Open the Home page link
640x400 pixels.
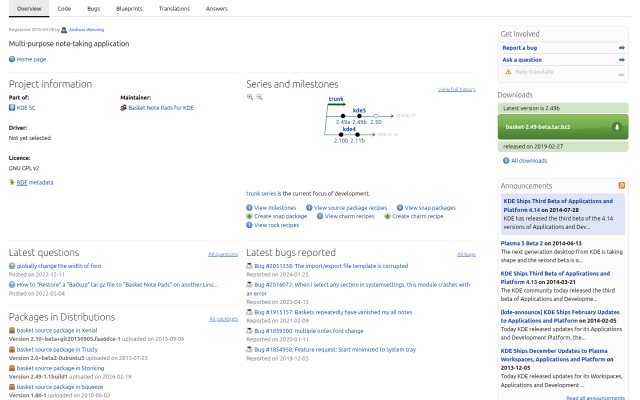tap(31, 59)
